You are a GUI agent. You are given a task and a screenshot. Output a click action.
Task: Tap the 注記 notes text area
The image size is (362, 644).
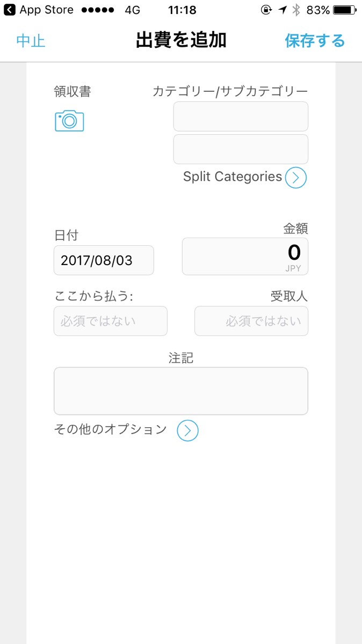(181, 391)
